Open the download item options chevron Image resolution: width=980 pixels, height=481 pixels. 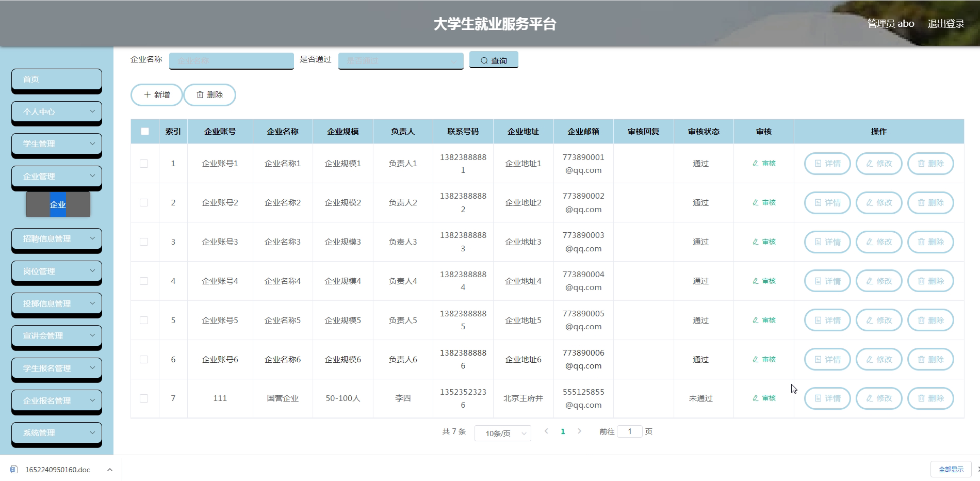tap(110, 470)
